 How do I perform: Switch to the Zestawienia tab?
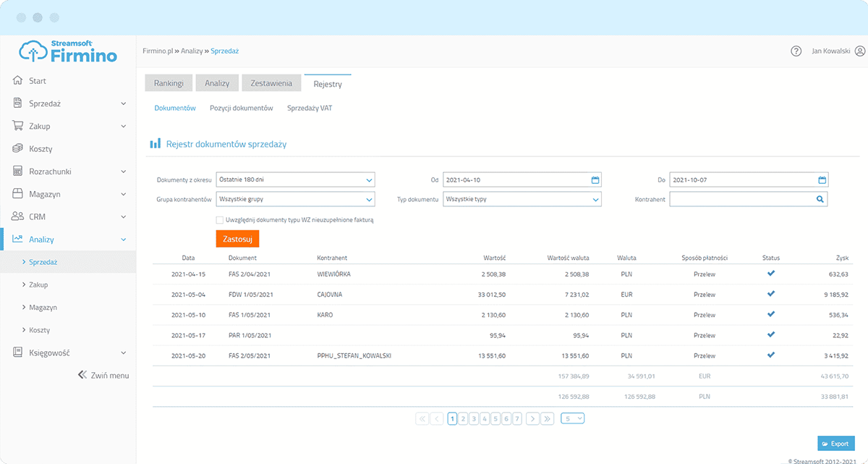coord(271,83)
